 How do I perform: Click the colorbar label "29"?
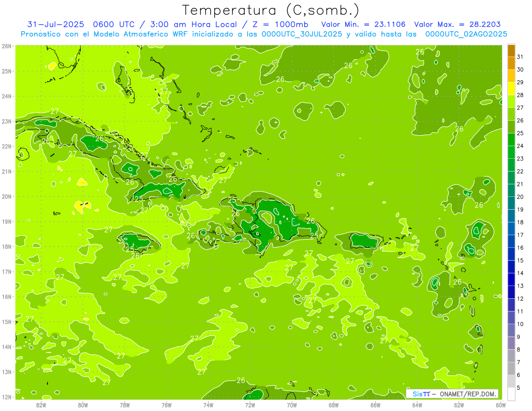pos(520,82)
